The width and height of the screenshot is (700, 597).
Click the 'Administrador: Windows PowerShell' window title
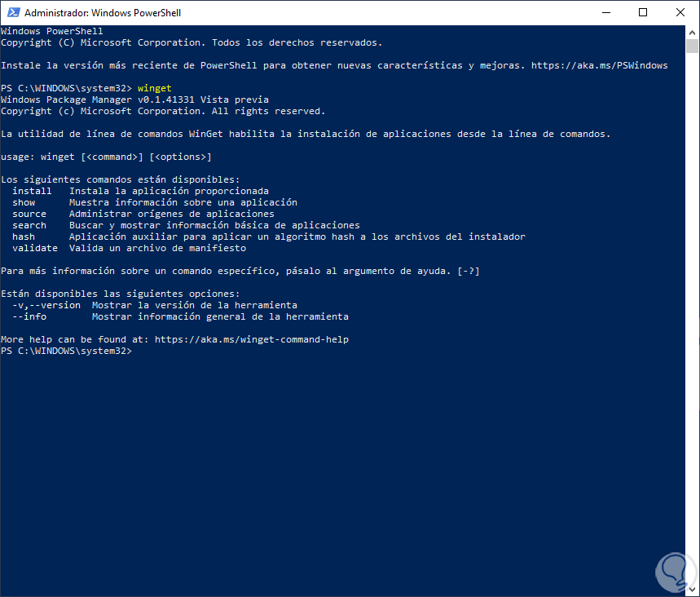[x=102, y=13]
